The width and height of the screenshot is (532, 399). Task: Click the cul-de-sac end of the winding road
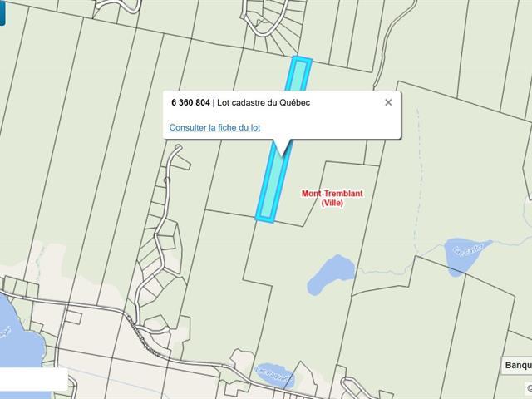point(178,148)
